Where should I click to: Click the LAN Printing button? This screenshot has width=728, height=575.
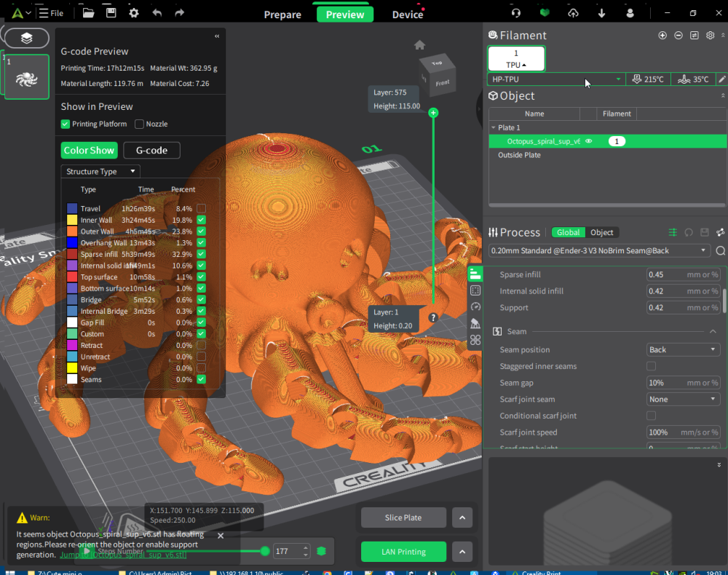point(403,552)
